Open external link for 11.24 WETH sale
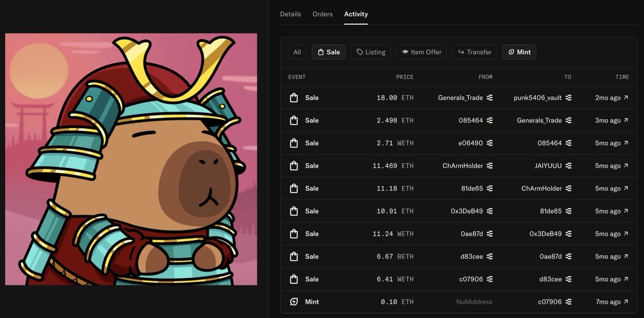The height and width of the screenshot is (318, 644). 626,234
